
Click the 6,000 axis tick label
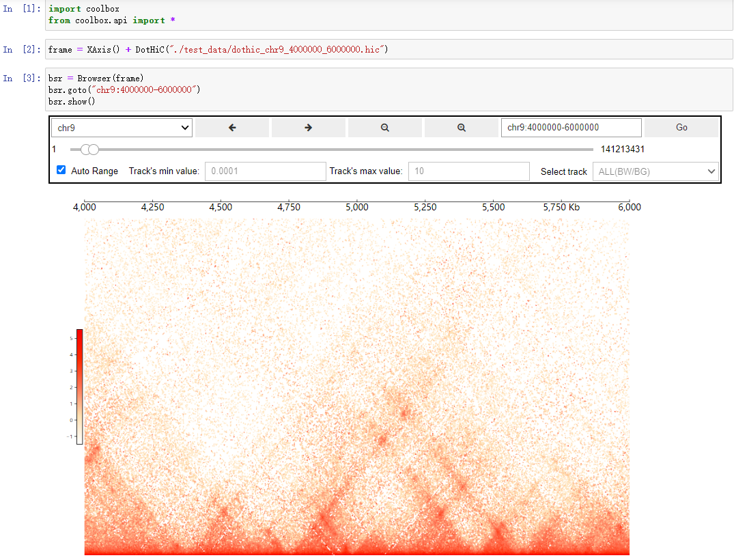click(630, 207)
